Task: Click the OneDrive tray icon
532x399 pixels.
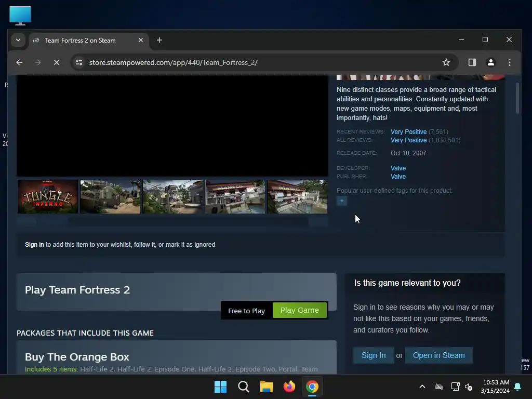Action: pos(439,387)
